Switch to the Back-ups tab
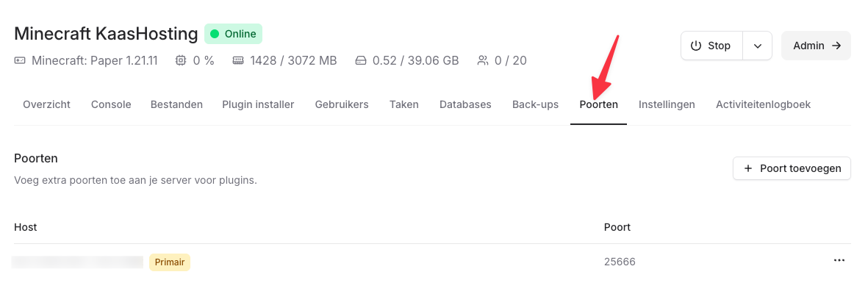Image resolution: width=868 pixels, height=305 pixels. 535,104
